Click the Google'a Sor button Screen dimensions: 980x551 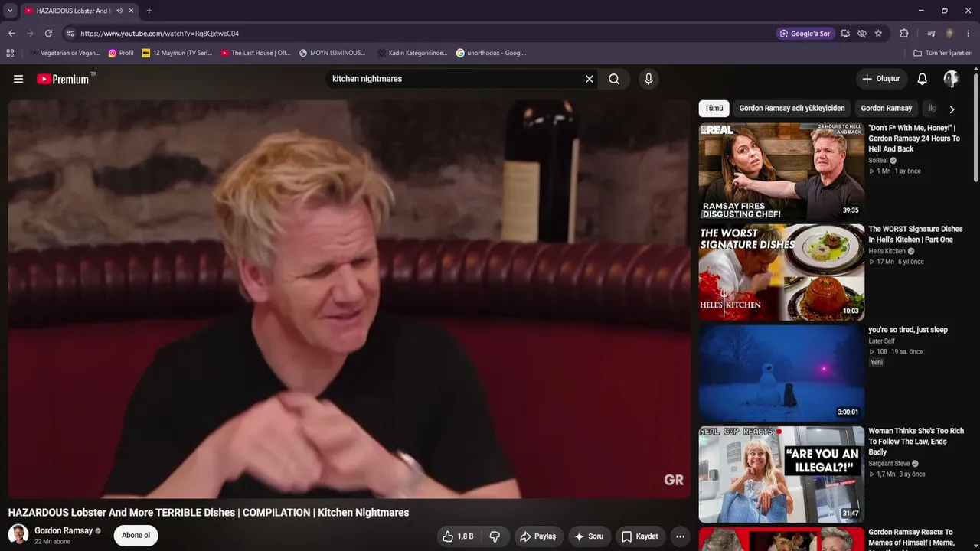[x=805, y=34]
